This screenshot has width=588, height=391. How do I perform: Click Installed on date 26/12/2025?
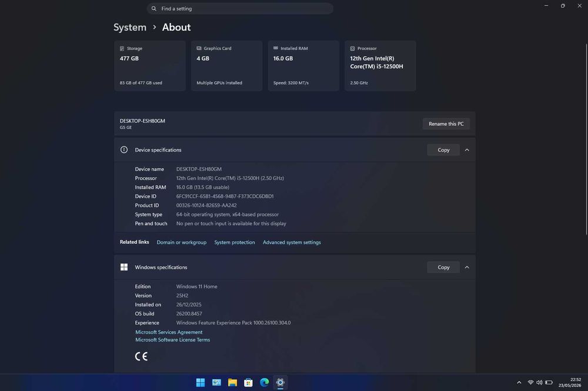[189, 305]
